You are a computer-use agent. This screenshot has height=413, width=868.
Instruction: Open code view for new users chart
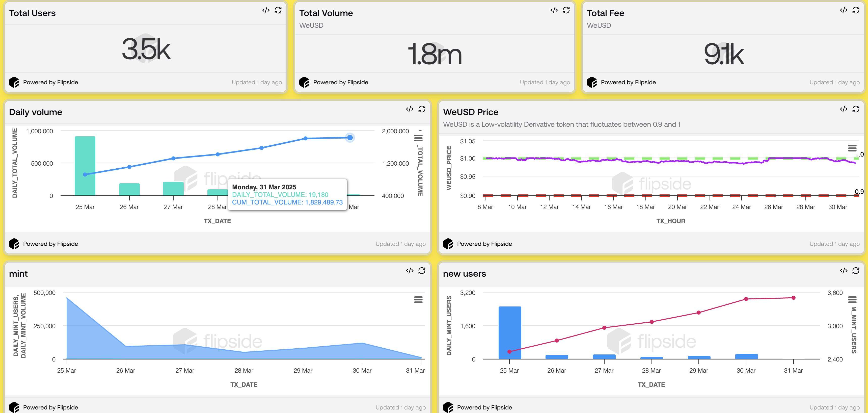[844, 271]
